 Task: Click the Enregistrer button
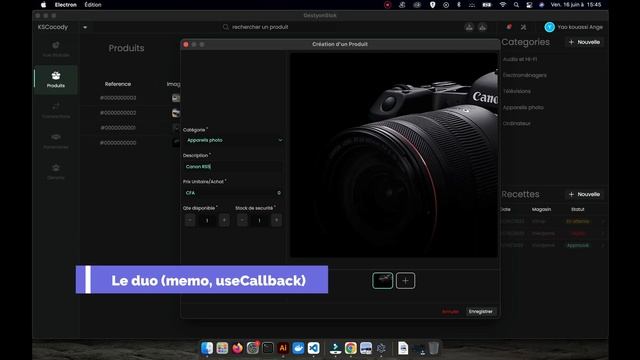click(x=481, y=311)
